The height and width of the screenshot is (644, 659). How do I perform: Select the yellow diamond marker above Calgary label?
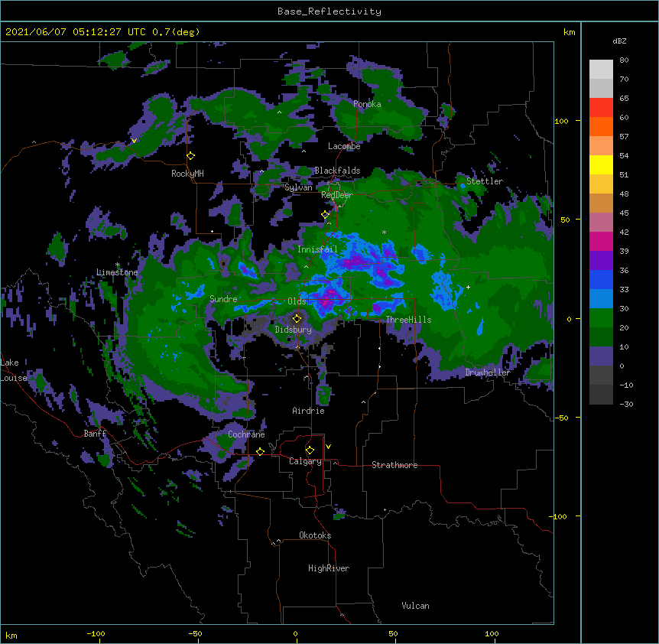click(310, 450)
